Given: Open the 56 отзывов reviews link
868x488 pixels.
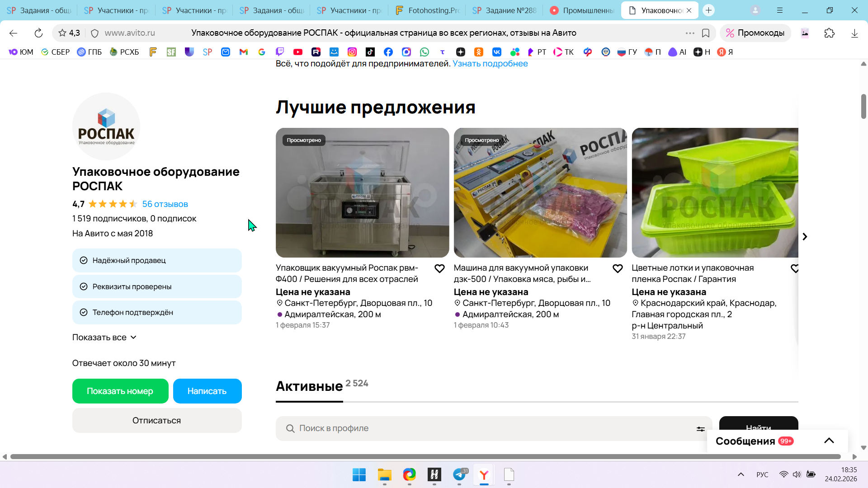Looking at the screenshot, I should coord(165,204).
